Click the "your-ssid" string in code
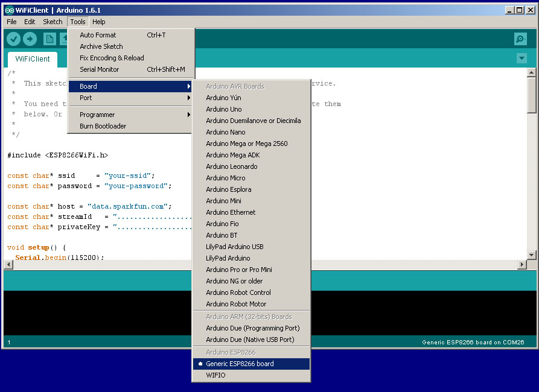 127,175
